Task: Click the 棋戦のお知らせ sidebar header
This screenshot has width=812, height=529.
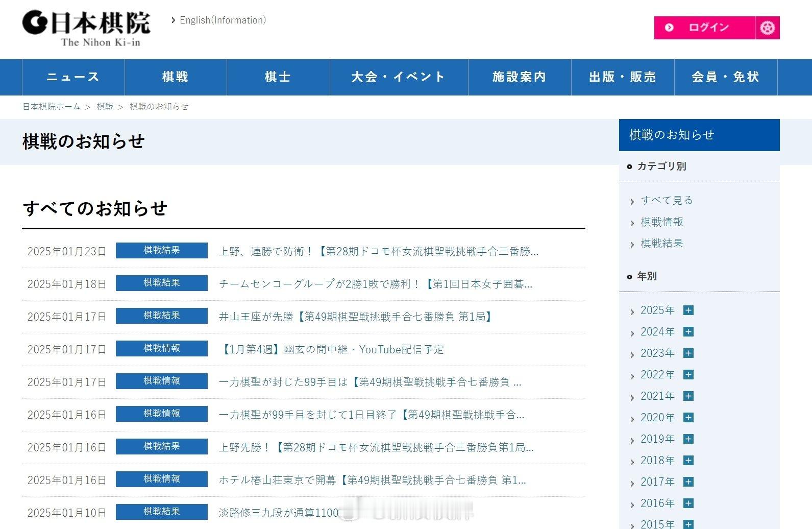Action: coord(699,135)
